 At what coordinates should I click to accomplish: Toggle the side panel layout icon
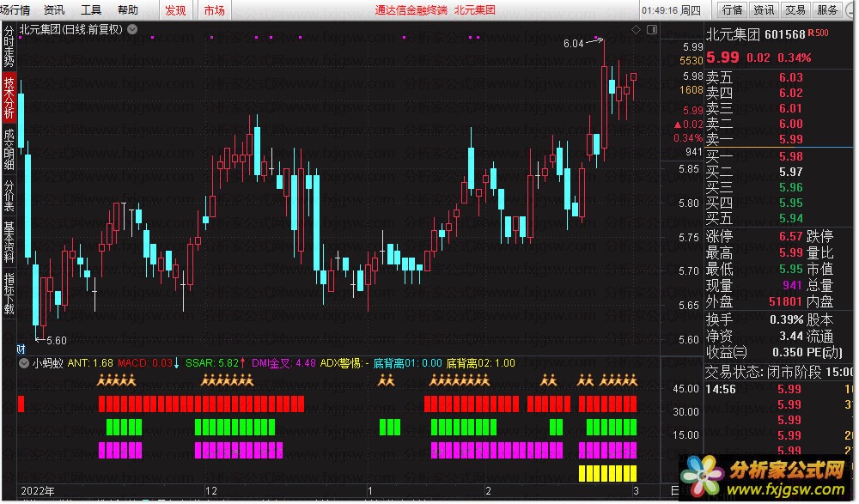click(x=652, y=29)
